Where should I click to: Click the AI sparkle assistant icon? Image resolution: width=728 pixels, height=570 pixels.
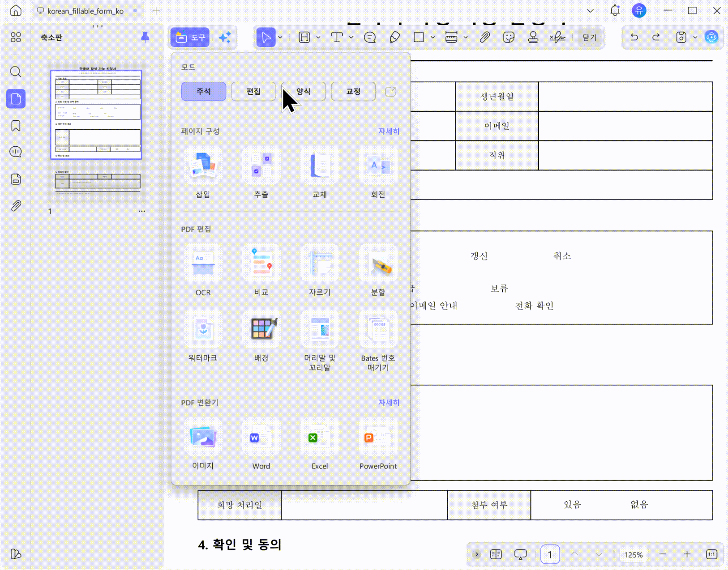[x=225, y=37]
